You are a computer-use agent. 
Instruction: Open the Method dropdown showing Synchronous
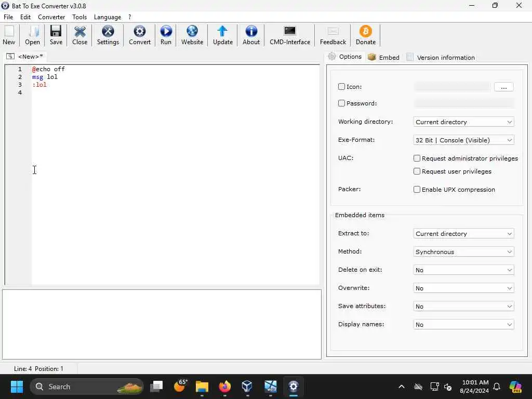coord(463,252)
